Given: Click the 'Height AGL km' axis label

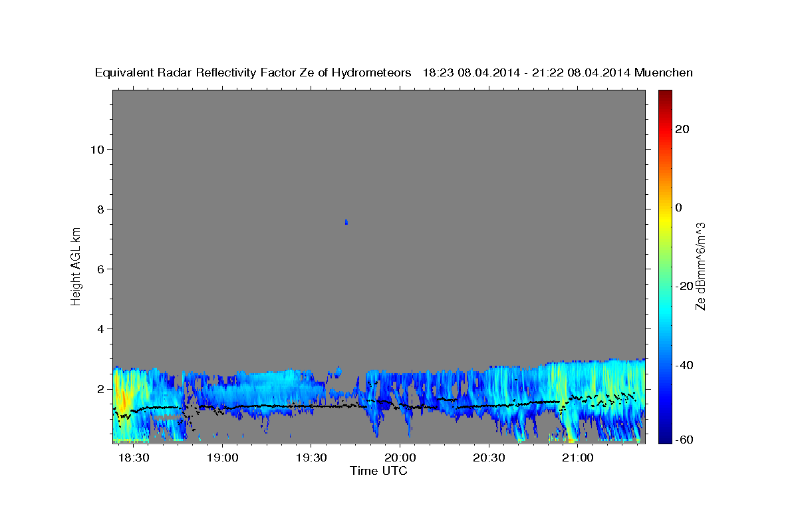Looking at the screenshot, I should 76,265.
